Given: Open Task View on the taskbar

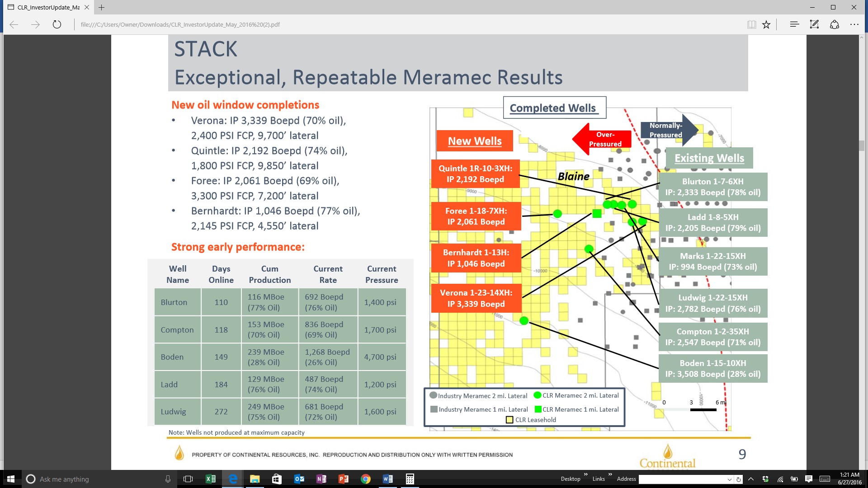Looking at the screenshot, I should [188, 479].
